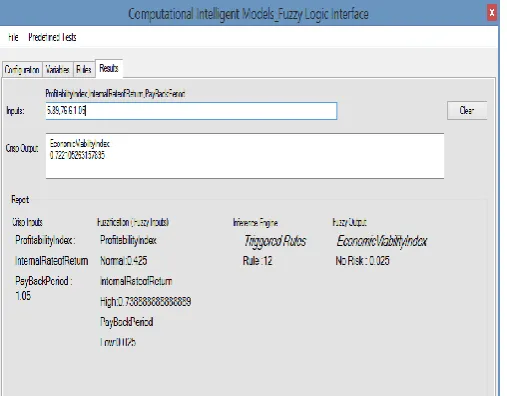The height and width of the screenshot is (396, 507).
Task: Click inside the Crisp Output box
Action: (245, 156)
